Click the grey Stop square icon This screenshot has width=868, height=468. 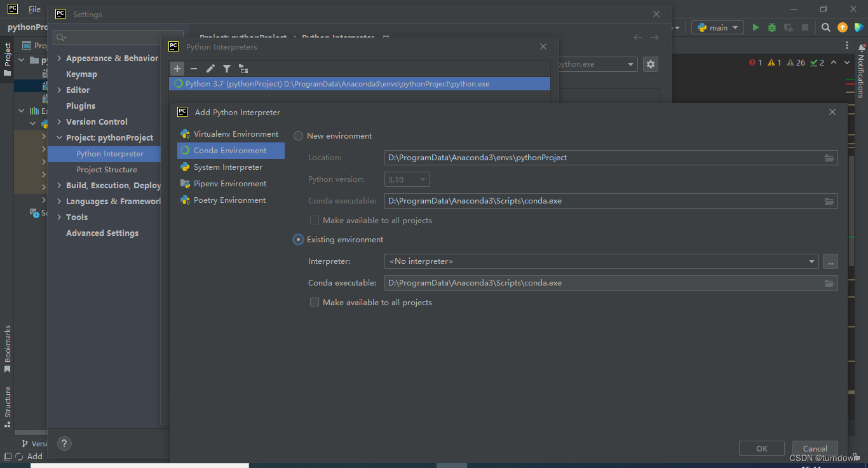coord(805,27)
